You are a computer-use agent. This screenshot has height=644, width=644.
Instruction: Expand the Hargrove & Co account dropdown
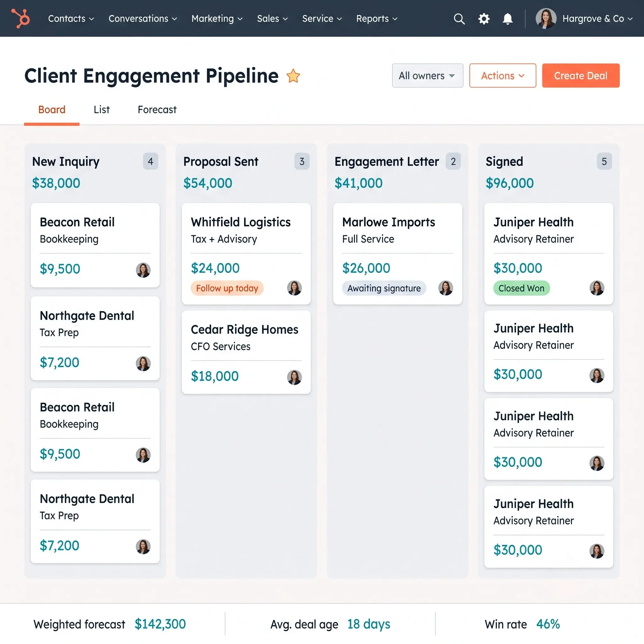(597, 19)
